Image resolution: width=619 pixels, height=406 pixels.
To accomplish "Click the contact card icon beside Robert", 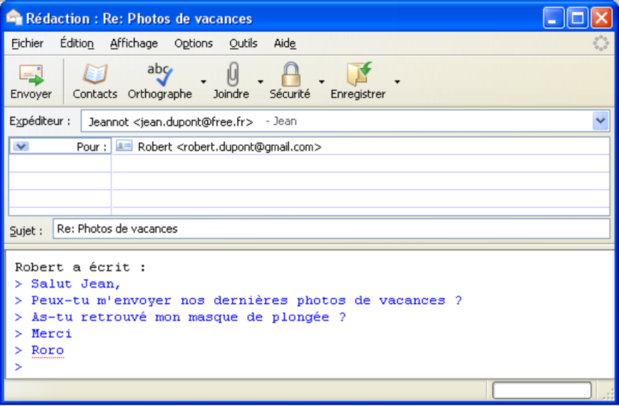I will point(124,146).
